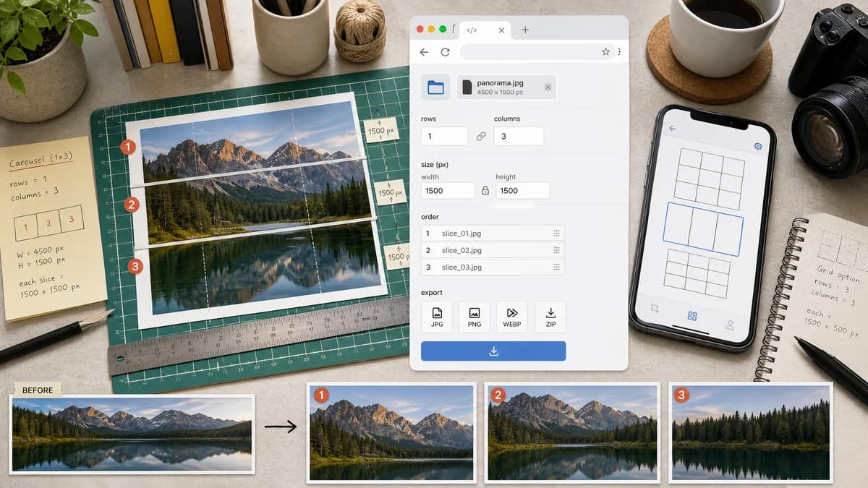Open the crop tab on phone
Viewport: 868px width, 488px height.
pyautogui.click(x=655, y=308)
